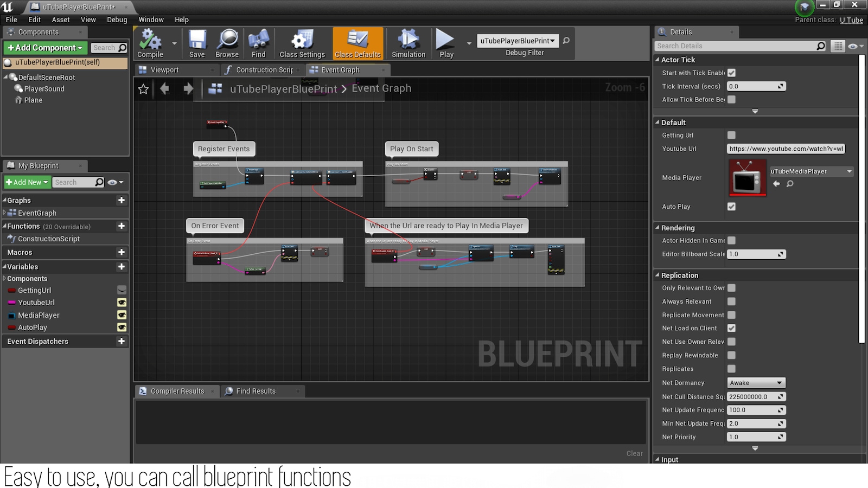Viewport: 868px width, 488px height.
Task: Select the Find icon in the toolbar
Action: [x=259, y=41]
